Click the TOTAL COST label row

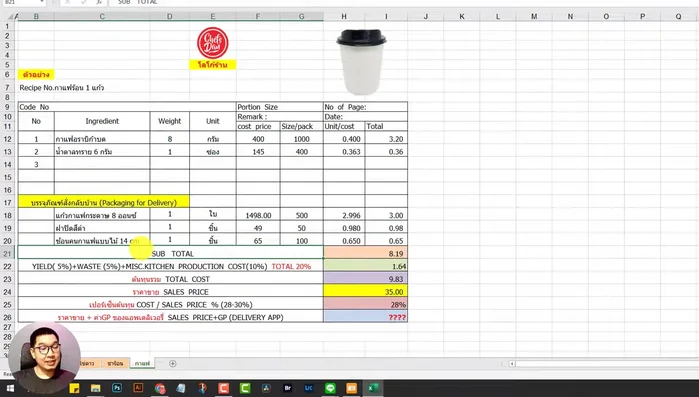pyautogui.click(x=170, y=279)
